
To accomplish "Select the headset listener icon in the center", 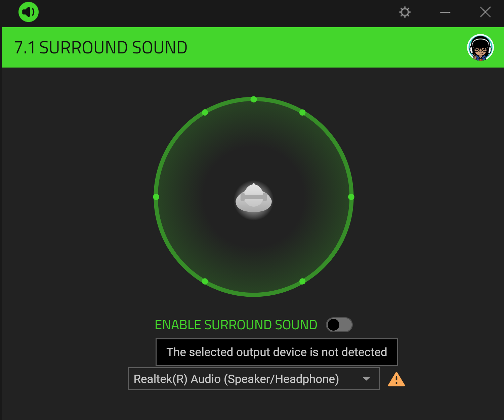I will (x=254, y=198).
